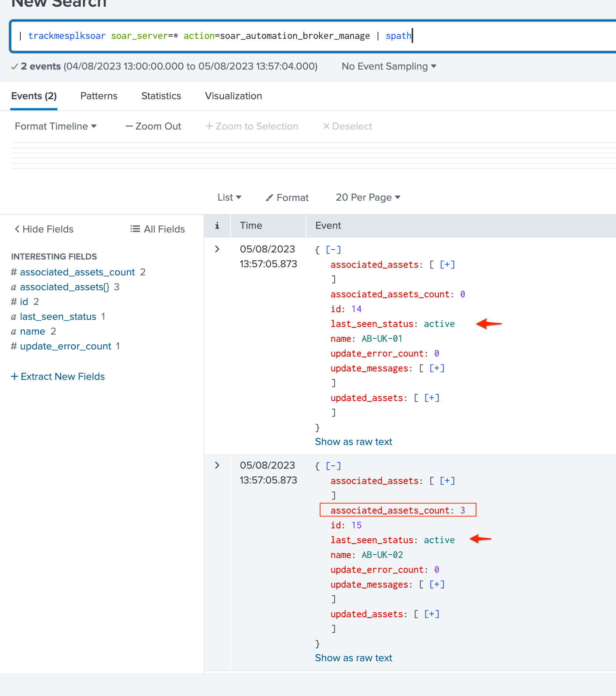
Task: Open the Format Timeline dropdown
Action: (x=56, y=126)
